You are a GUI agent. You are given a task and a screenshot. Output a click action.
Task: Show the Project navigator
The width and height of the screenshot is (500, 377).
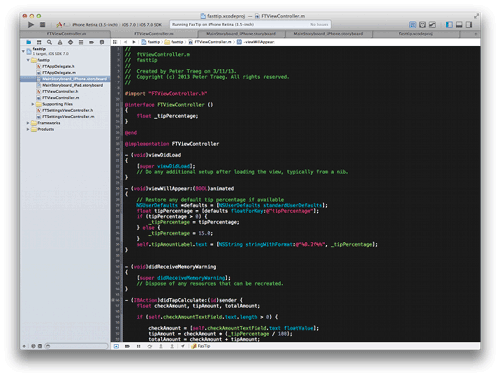point(29,42)
